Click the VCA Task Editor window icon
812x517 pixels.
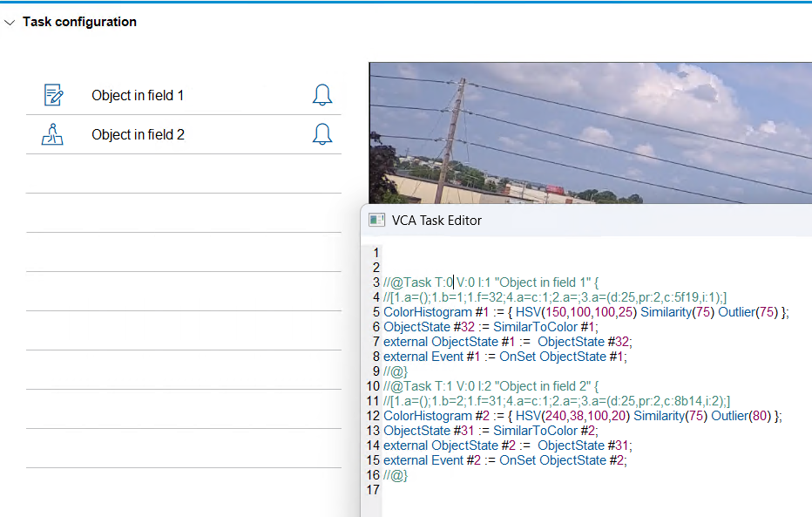[376, 221]
